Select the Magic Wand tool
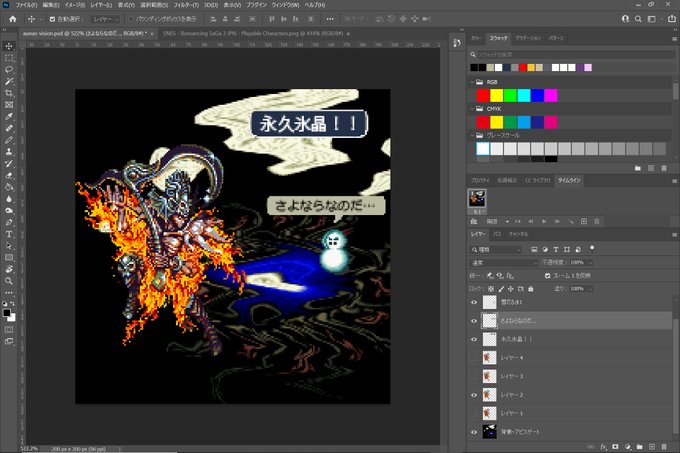 (9, 81)
